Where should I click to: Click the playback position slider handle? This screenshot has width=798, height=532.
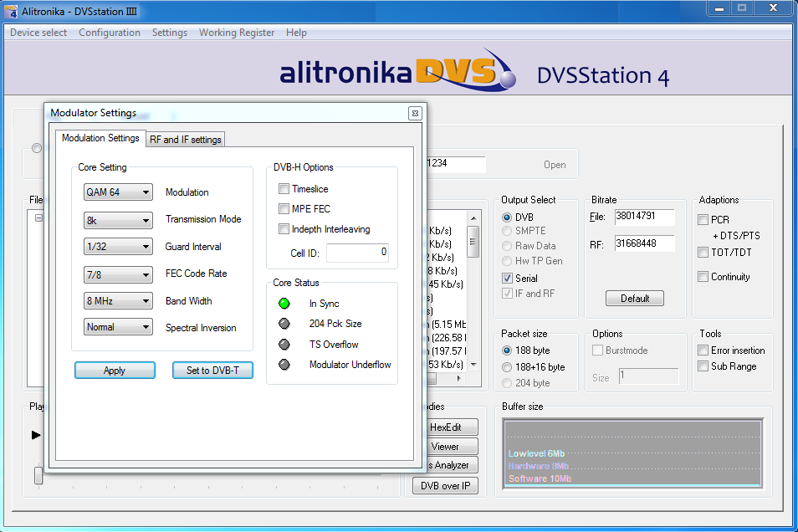(38, 475)
